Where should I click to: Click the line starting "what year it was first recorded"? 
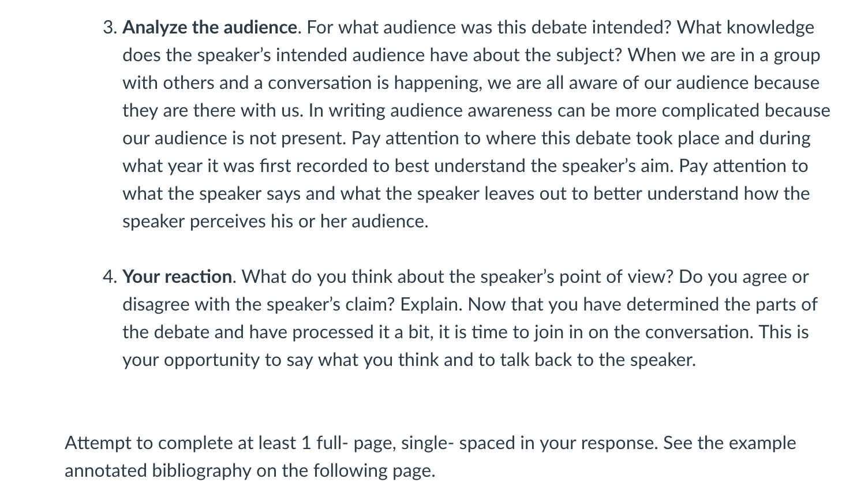point(465,166)
